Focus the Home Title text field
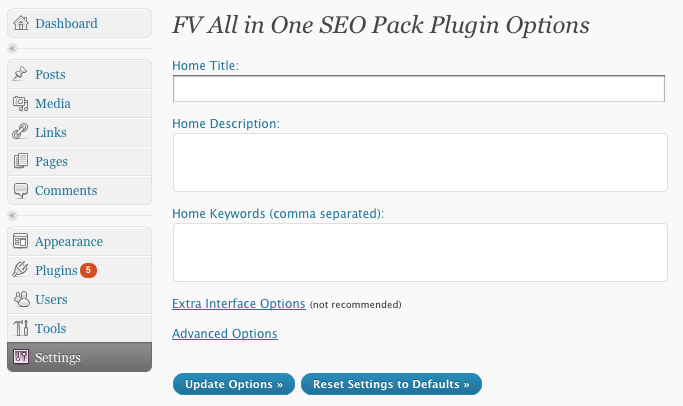Screen dimensions: 683x406 coord(419,88)
